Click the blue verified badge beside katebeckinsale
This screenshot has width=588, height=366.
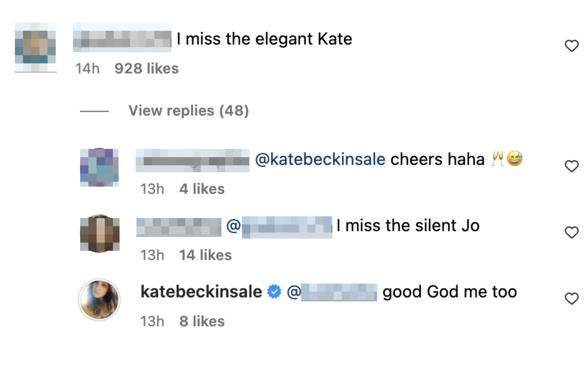coord(274,292)
